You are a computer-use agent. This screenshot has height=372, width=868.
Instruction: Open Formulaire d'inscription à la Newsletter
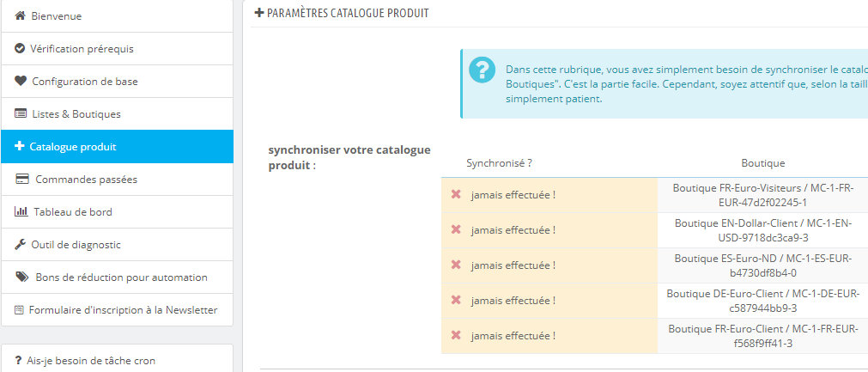pyautogui.click(x=118, y=310)
